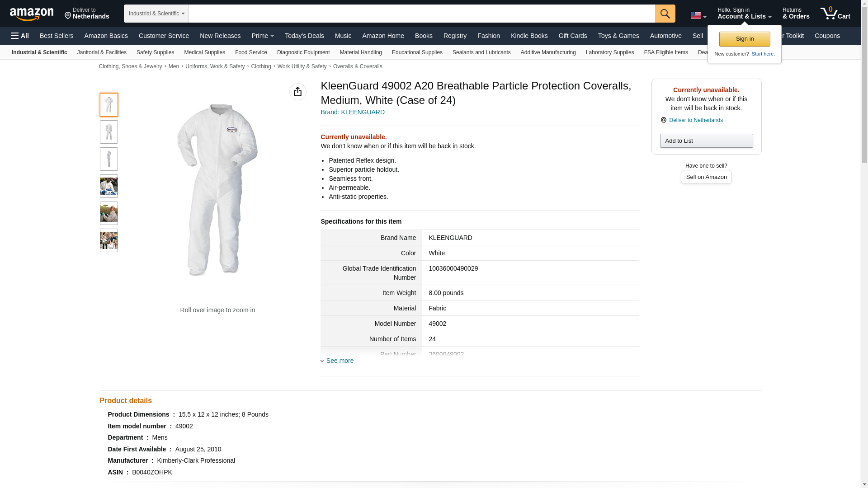Click the yellow Sign in button
Viewport: 868px width, 488px height.
pyautogui.click(x=745, y=39)
